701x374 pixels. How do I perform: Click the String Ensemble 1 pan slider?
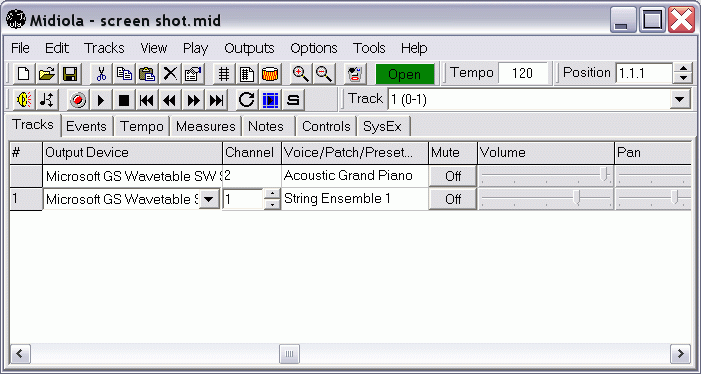coord(654,199)
